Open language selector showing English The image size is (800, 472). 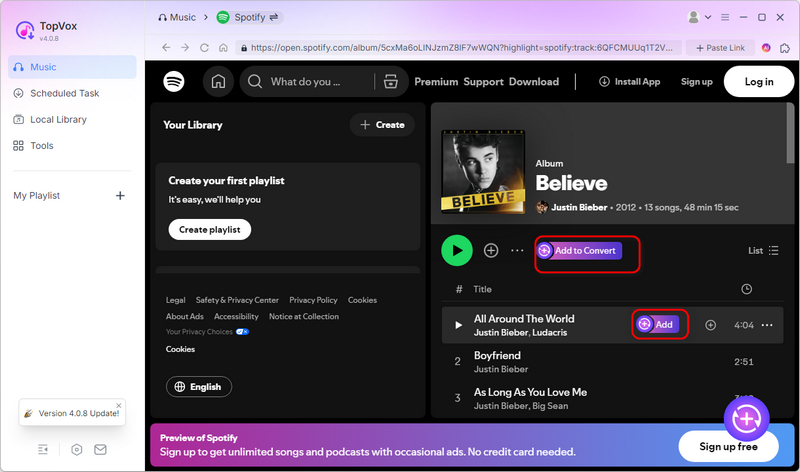199,387
